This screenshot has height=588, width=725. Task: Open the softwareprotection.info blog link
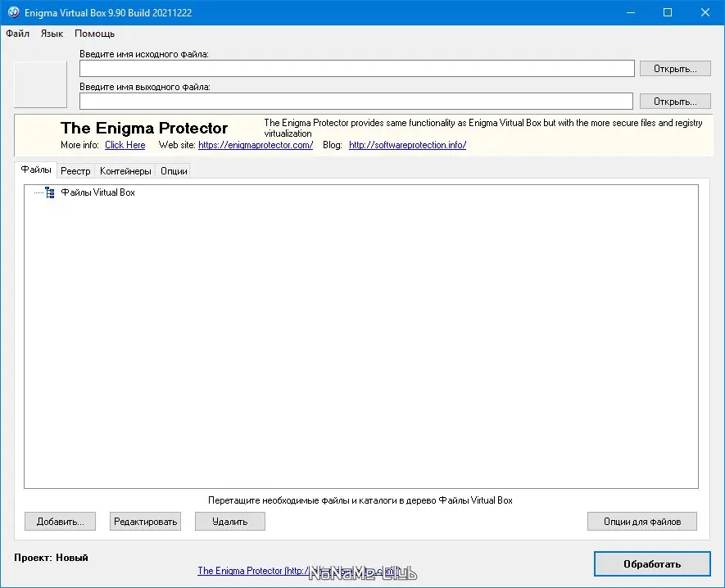(407, 145)
